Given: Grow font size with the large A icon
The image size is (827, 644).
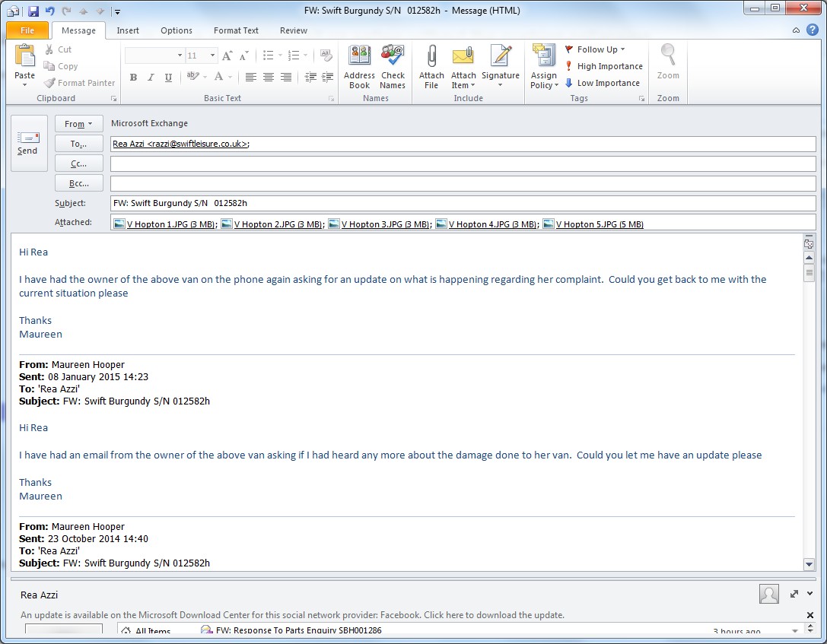Looking at the screenshot, I should pyautogui.click(x=227, y=56).
